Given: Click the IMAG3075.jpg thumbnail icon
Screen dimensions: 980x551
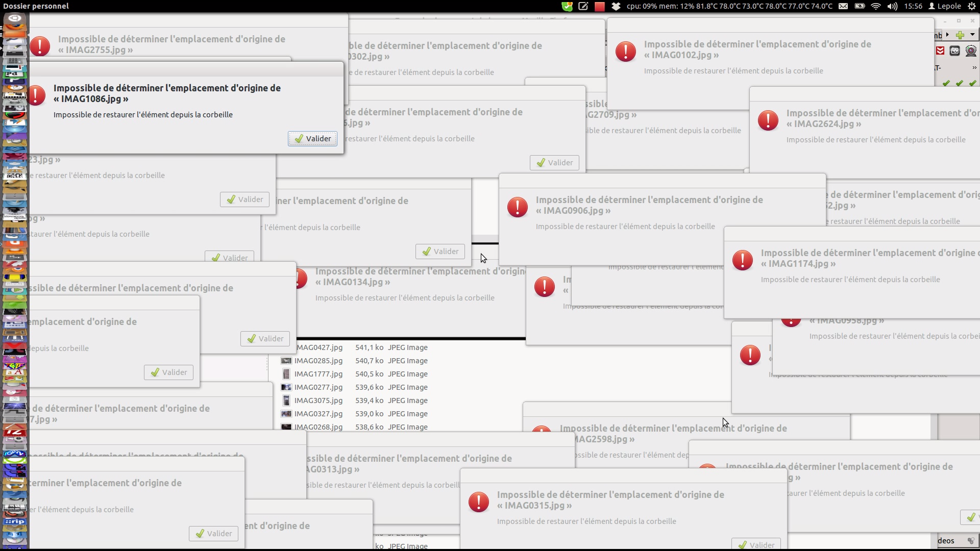Looking at the screenshot, I should 286,400.
